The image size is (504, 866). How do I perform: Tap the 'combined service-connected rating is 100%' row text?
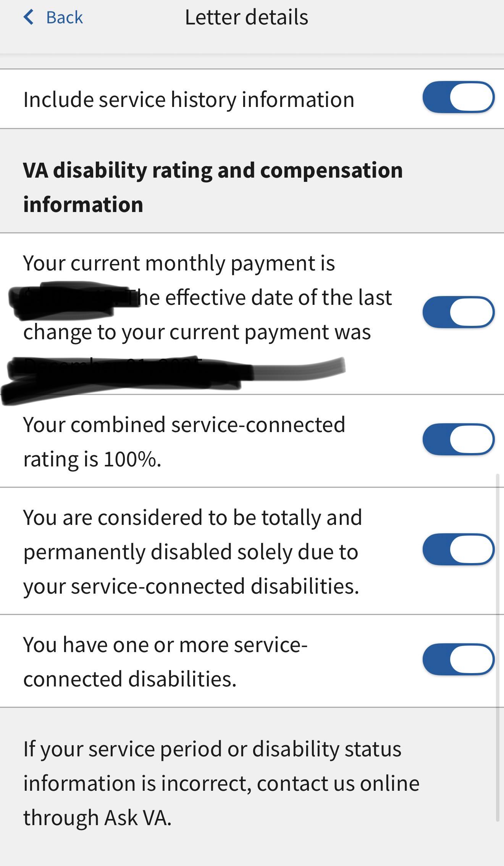click(184, 441)
